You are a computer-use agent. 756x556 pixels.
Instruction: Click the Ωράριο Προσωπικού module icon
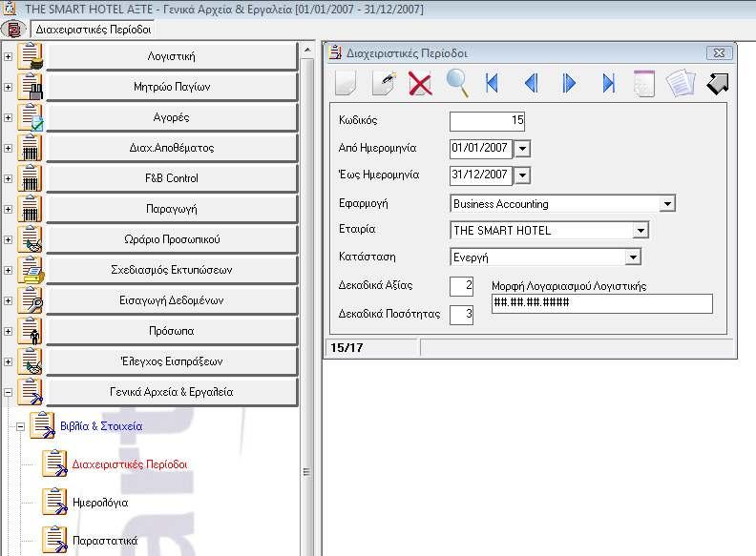(30, 239)
